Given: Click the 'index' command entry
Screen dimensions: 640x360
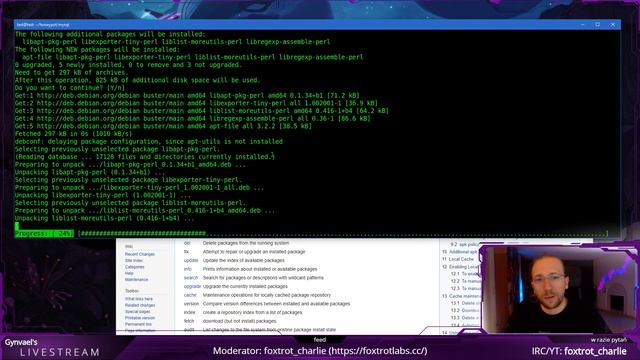Looking at the screenshot, I should point(189,312).
